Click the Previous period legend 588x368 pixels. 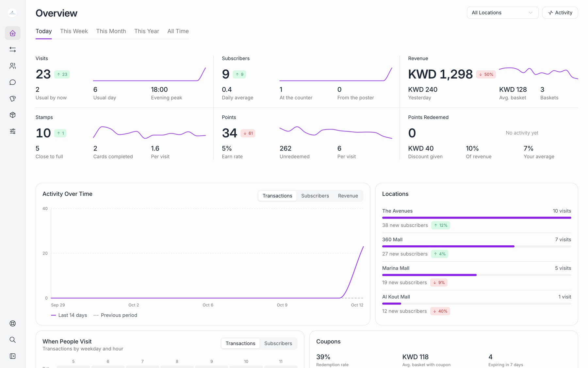[x=115, y=315]
